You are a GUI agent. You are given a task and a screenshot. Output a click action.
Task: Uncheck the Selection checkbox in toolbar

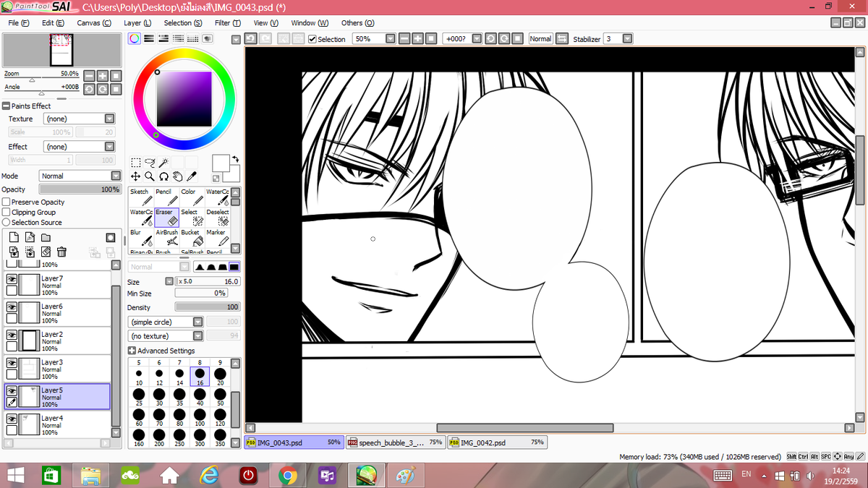(x=312, y=39)
